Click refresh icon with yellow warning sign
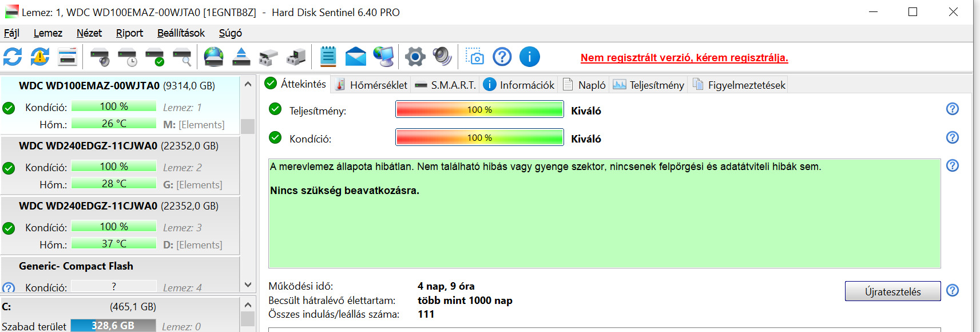The width and height of the screenshot is (980, 332). (x=40, y=57)
